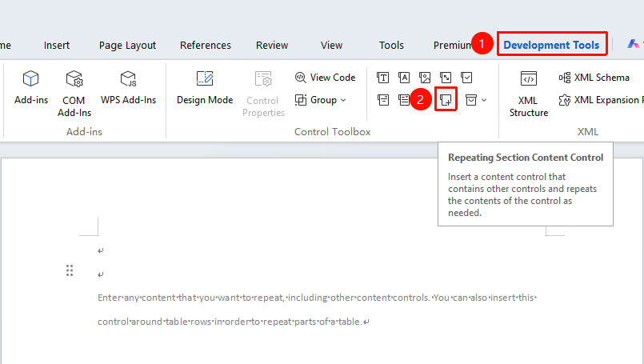Insert the Drop-Down List content control
This screenshot has height=364, width=644.
tap(404, 100)
